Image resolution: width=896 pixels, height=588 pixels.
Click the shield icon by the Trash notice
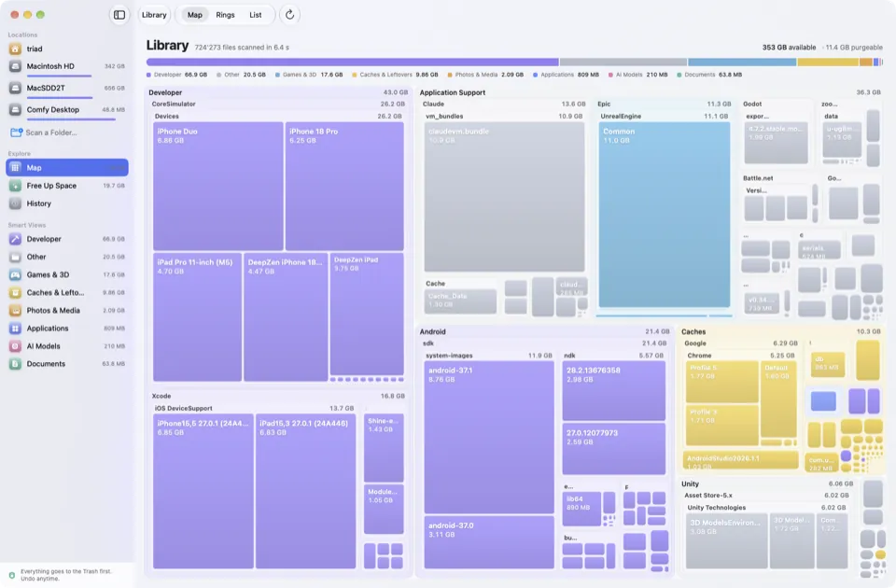pos(11,575)
